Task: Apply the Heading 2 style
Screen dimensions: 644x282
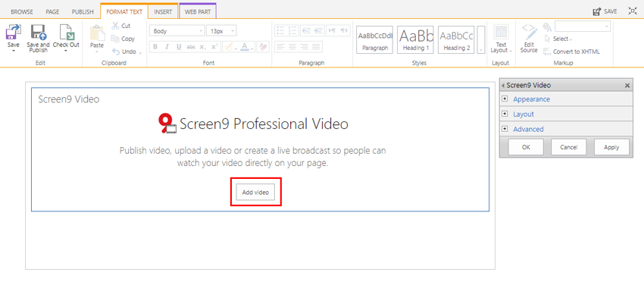Action: (457, 39)
